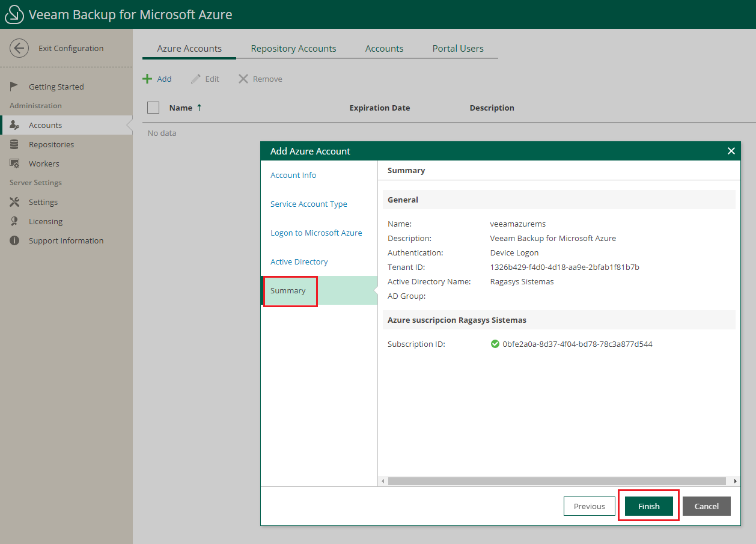Switch to the Repository Accounts tab
This screenshot has width=756, height=544.
point(293,48)
